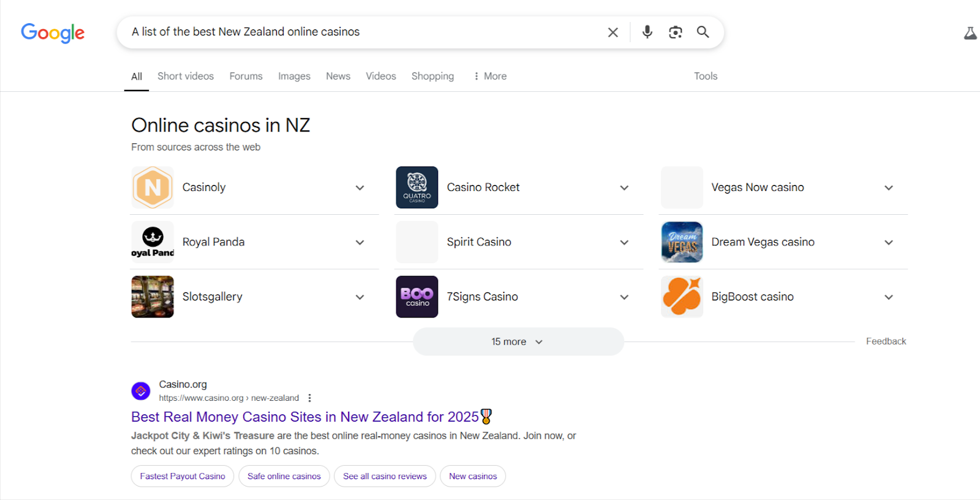Switch to Short videos tab
The height and width of the screenshot is (500, 980).
(186, 76)
